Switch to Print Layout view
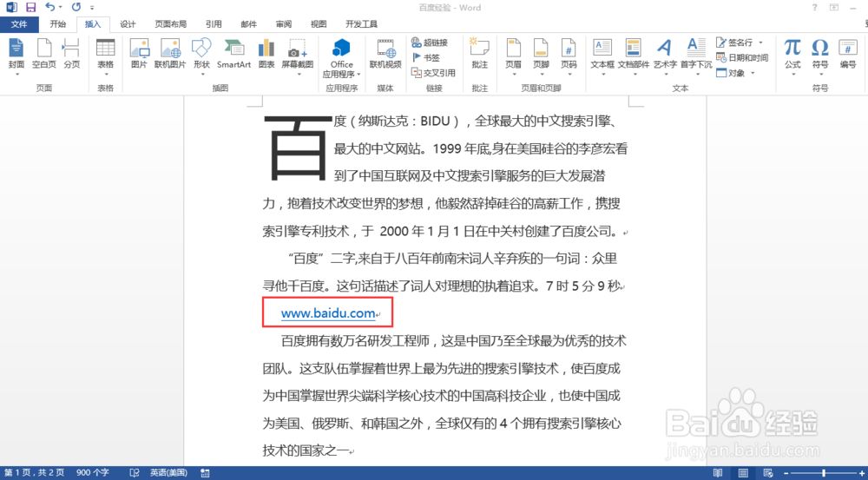The width and height of the screenshot is (868, 480). tap(744, 473)
